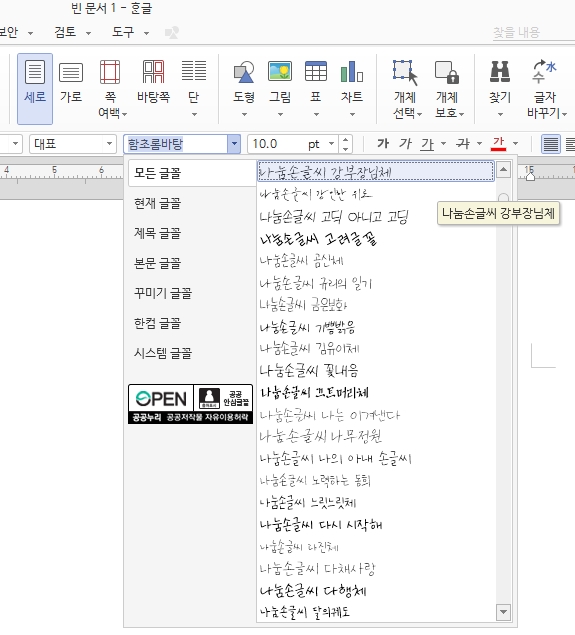
Task: Expand the underline style dropdown arrow
Action: click(443, 143)
